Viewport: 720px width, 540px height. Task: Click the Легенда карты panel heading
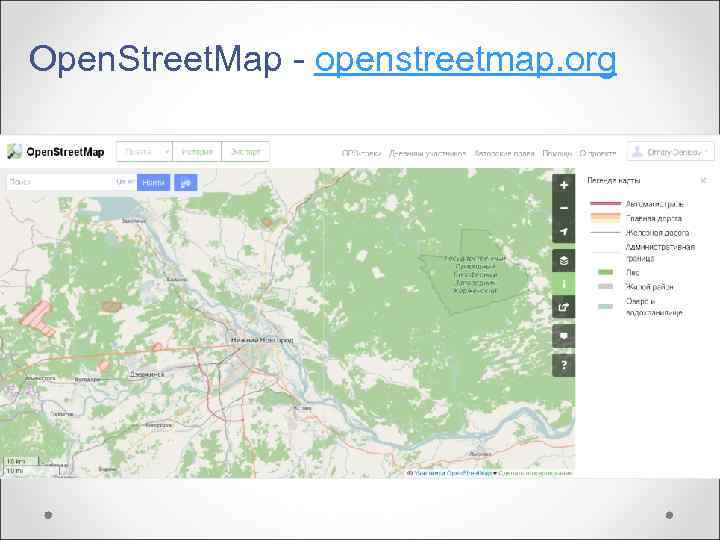(614, 180)
